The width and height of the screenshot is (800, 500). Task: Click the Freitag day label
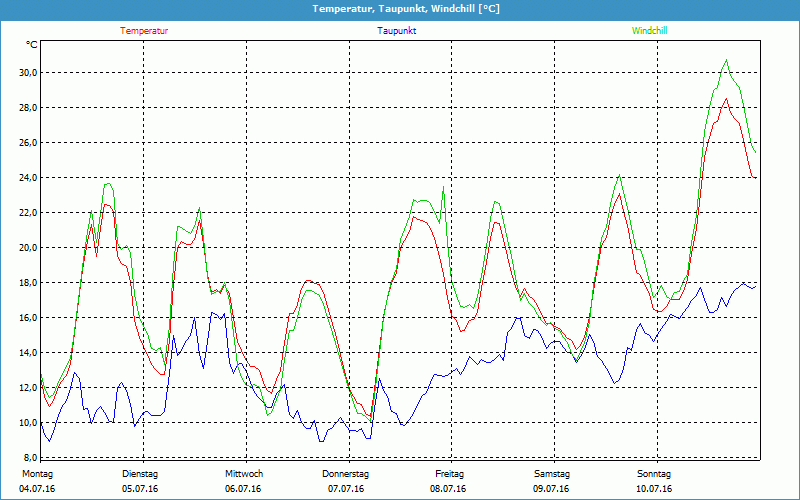[x=449, y=474]
